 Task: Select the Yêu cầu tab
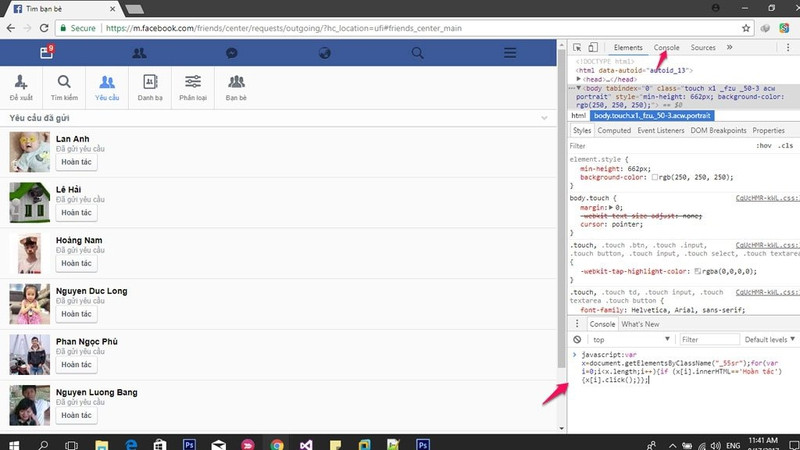(x=107, y=88)
